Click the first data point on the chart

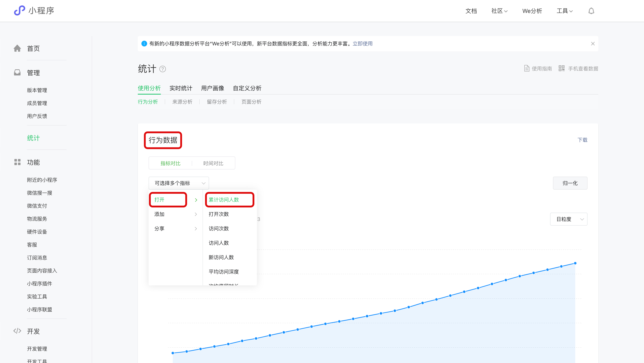[173, 353]
